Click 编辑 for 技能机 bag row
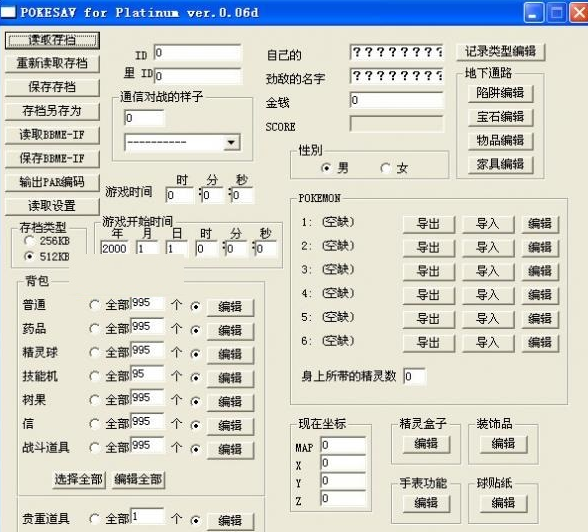This screenshot has height=532, width=588. 230,378
